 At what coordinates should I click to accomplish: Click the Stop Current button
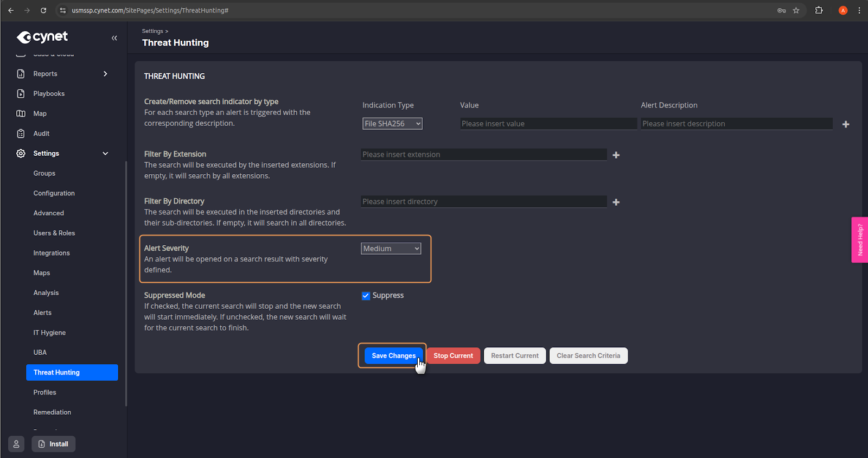tap(453, 356)
